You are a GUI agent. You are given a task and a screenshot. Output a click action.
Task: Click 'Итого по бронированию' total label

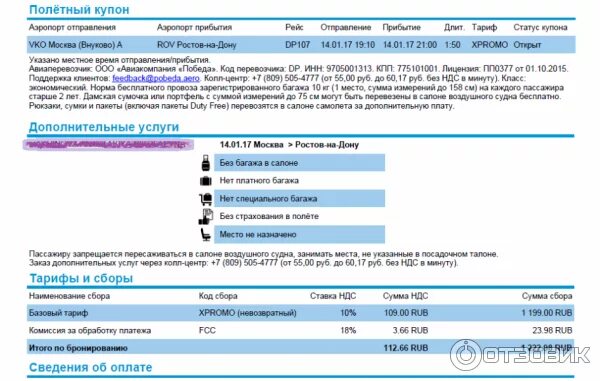click(78, 348)
